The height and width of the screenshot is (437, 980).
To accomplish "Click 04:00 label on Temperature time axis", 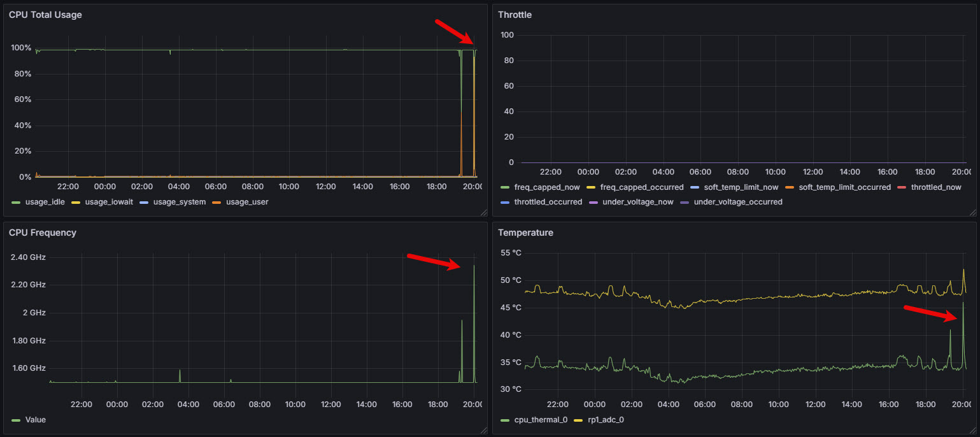I will pyautogui.click(x=668, y=405).
